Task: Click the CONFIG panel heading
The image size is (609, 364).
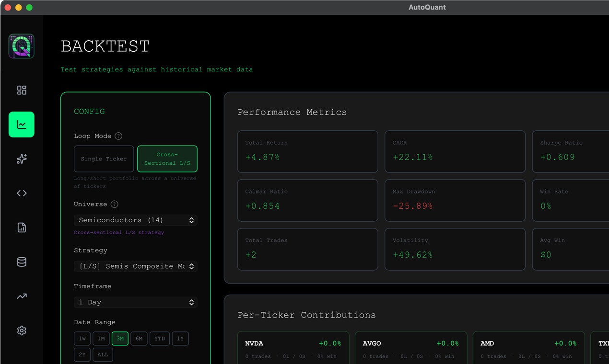Action: pos(89,112)
